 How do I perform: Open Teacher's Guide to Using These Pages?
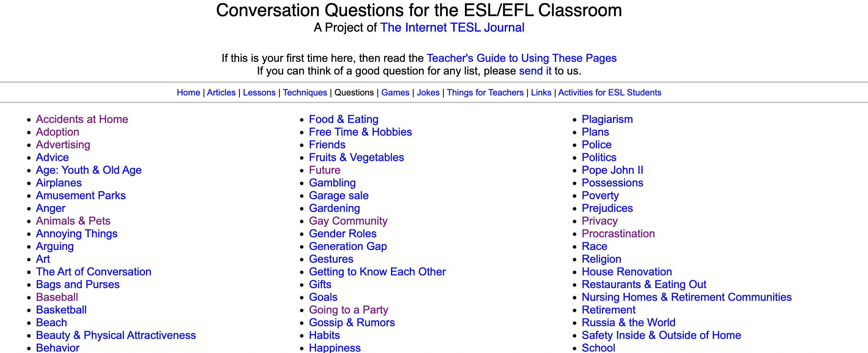522,58
